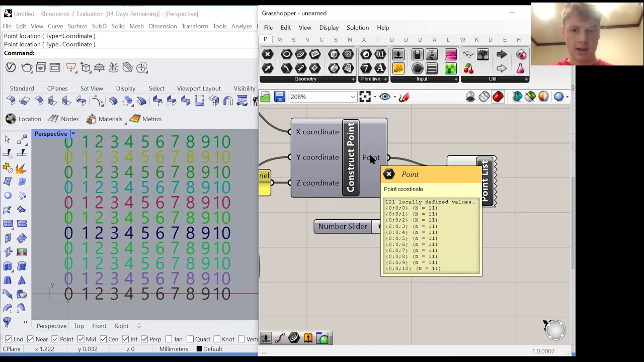Select the sketch pencil icon
644x362 pixels.
[404, 97]
